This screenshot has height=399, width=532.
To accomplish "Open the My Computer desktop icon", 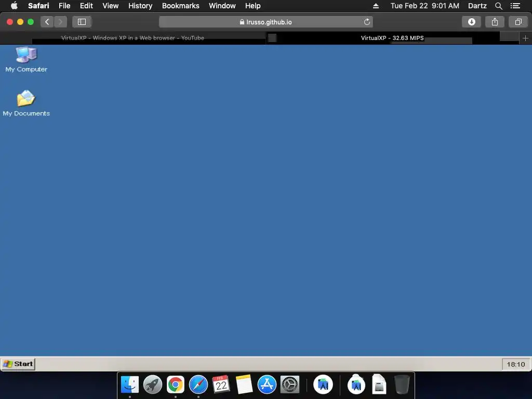I will click(26, 59).
